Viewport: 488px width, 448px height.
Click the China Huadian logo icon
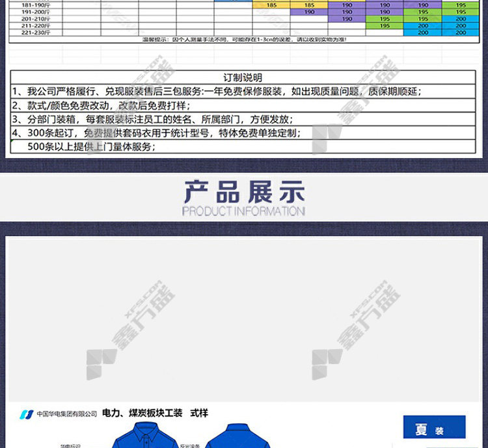pos(26,414)
